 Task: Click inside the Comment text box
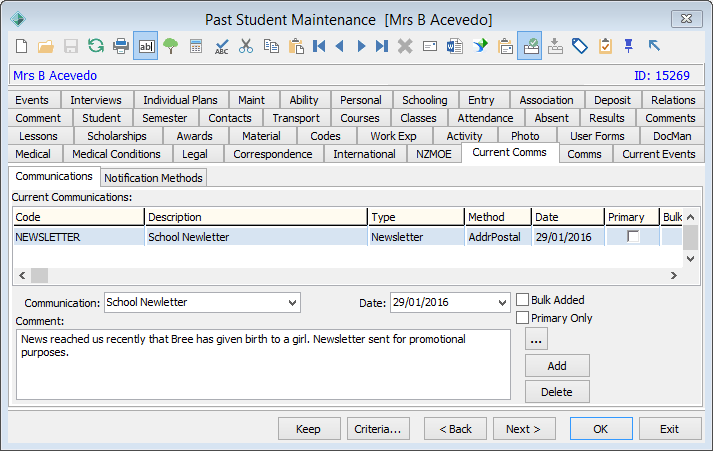(263, 365)
